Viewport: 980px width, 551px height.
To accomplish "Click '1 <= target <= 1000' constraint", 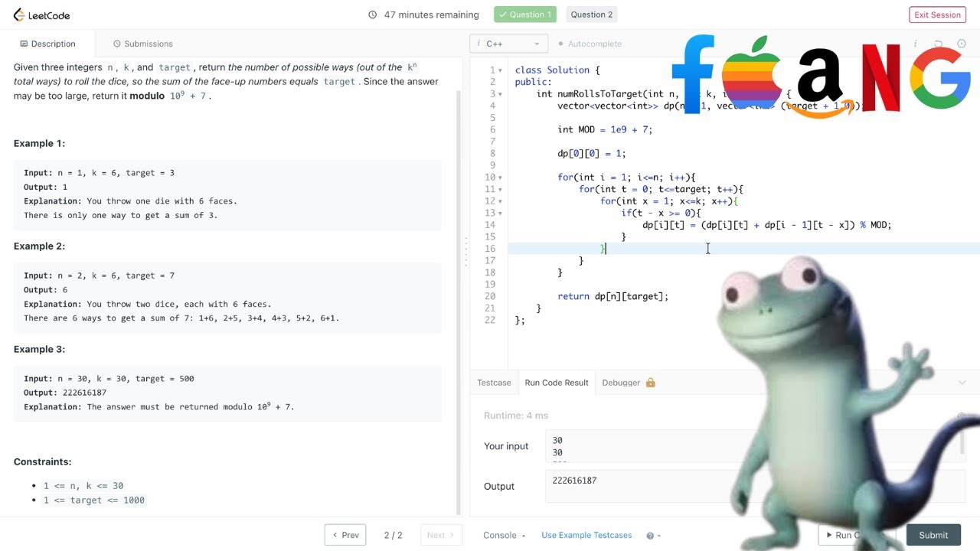I will tap(94, 500).
